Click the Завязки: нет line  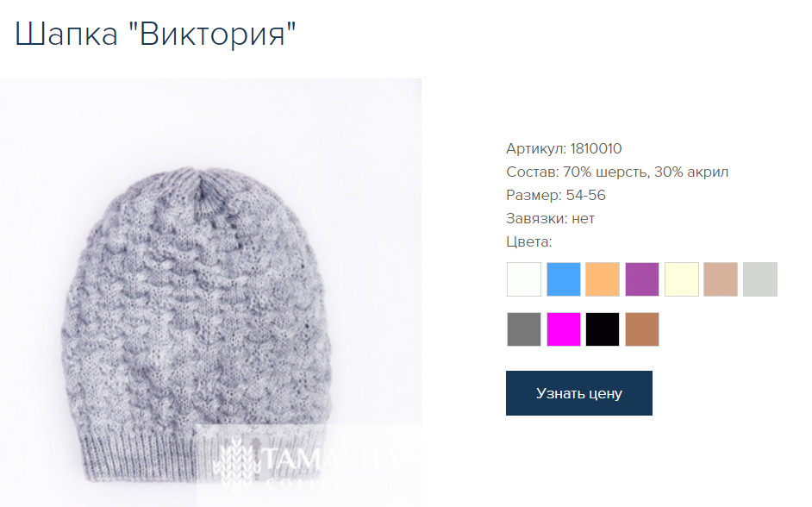pyautogui.click(x=550, y=218)
